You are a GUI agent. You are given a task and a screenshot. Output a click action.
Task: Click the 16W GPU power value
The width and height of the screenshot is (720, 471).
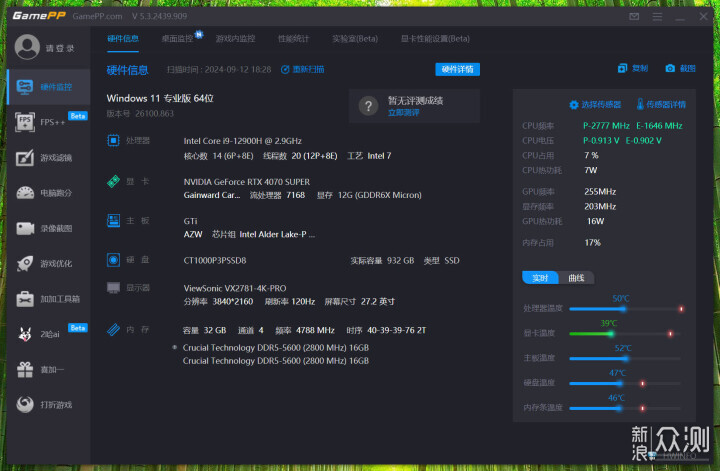pyautogui.click(x=595, y=221)
